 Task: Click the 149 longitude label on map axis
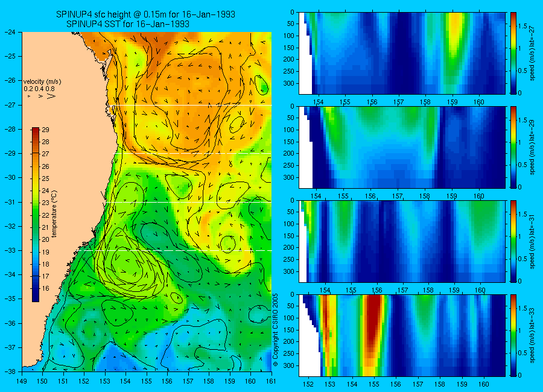(22, 381)
